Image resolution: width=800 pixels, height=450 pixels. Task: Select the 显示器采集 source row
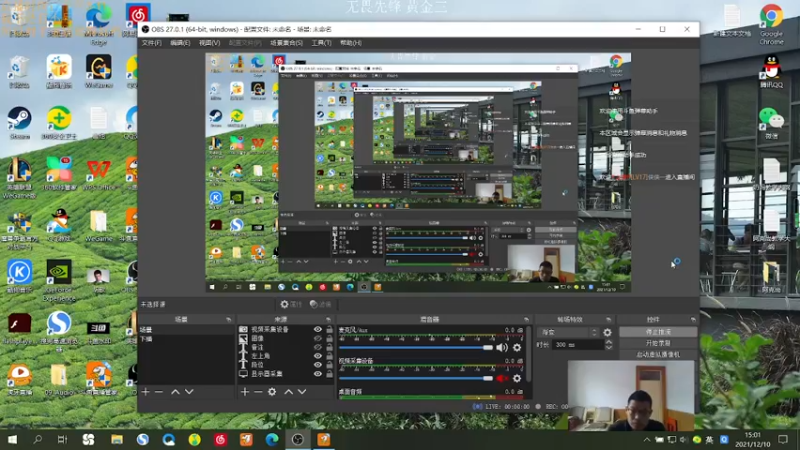point(286,373)
